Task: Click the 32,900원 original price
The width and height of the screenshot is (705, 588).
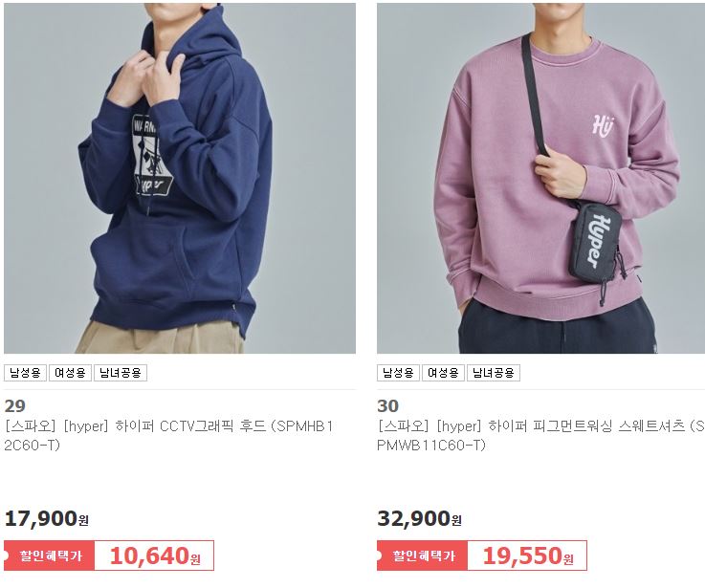Action: (420, 519)
